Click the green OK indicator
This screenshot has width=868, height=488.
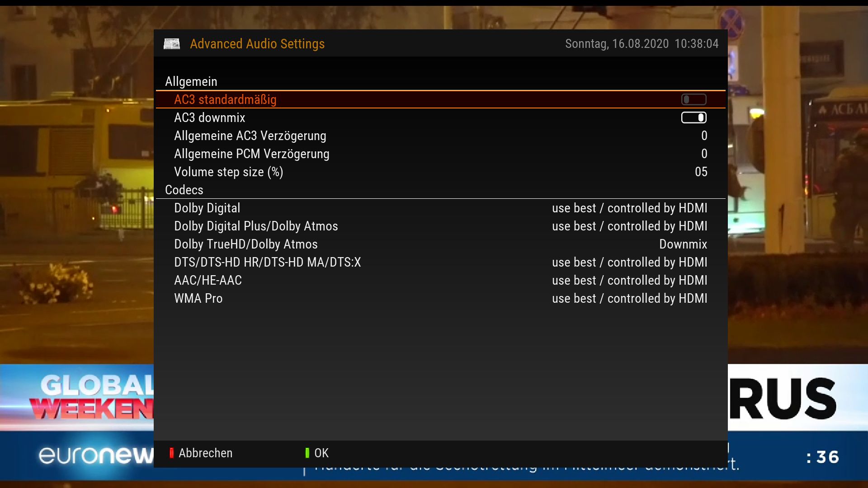307,453
